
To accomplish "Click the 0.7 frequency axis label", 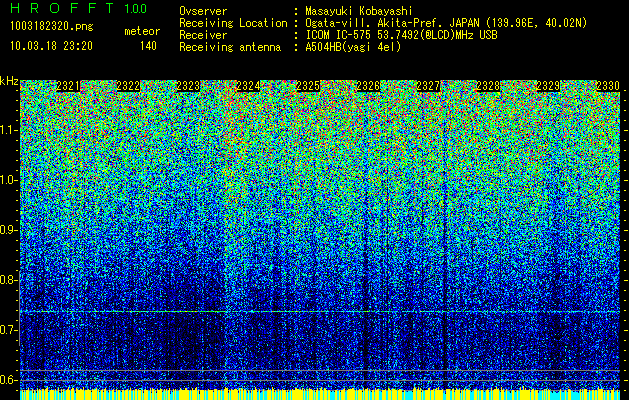I will tap(8, 330).
